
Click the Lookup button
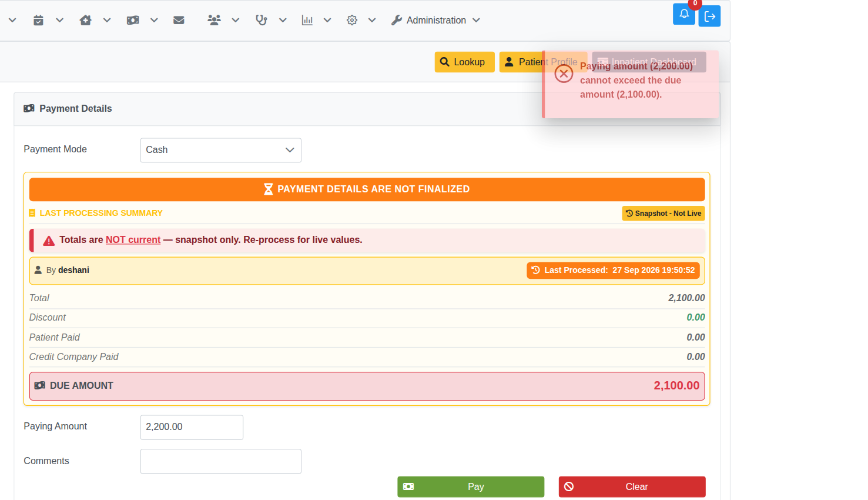click(x=464, y=62)
